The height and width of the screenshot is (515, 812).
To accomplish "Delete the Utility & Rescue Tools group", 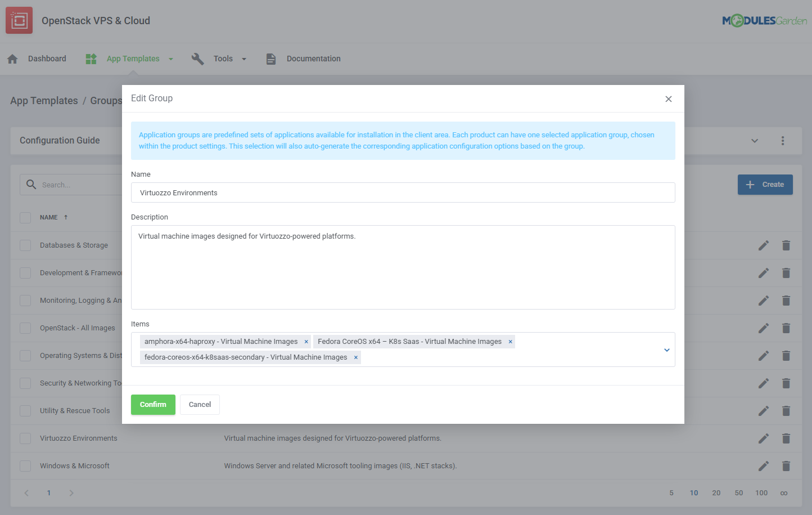I will 786,410.
